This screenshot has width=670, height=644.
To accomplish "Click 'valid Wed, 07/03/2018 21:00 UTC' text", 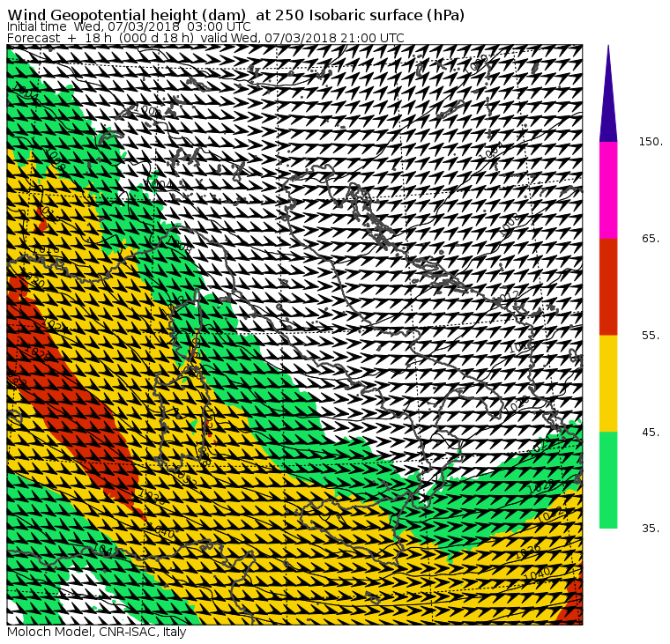I will point(302,38).
